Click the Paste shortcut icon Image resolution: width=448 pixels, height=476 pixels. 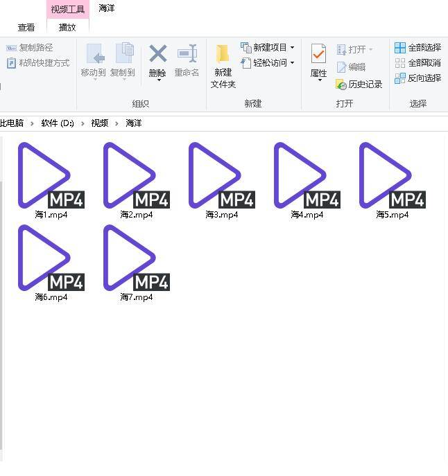coord(11,63)
